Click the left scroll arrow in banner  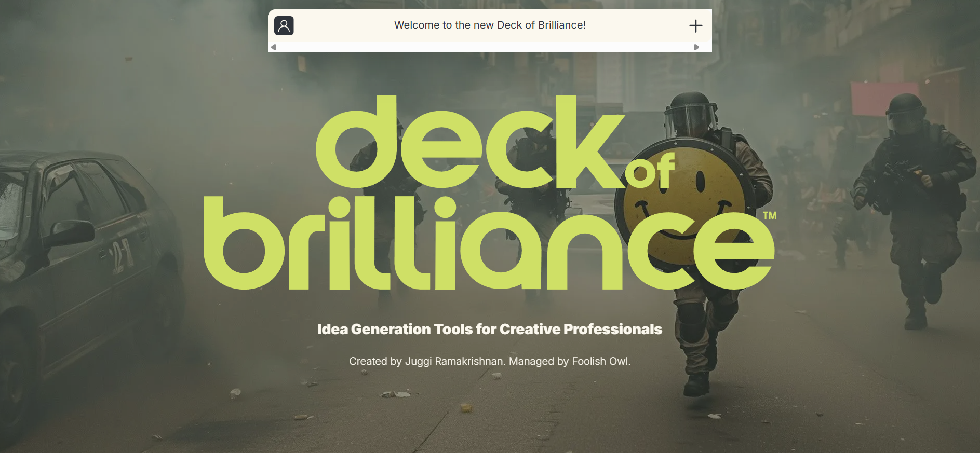[x=273, y=47]
